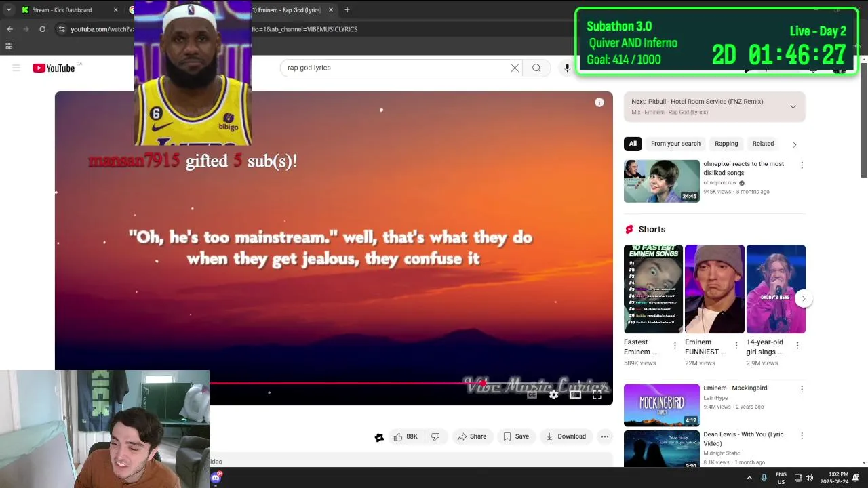This screenshot has height=488, width=868.
Task: Open options for Fastest Eminem short
Action: point(674,346)
